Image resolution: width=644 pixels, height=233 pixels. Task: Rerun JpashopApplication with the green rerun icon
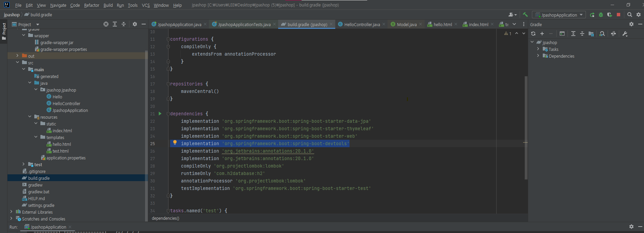click(x=592, y=15)
